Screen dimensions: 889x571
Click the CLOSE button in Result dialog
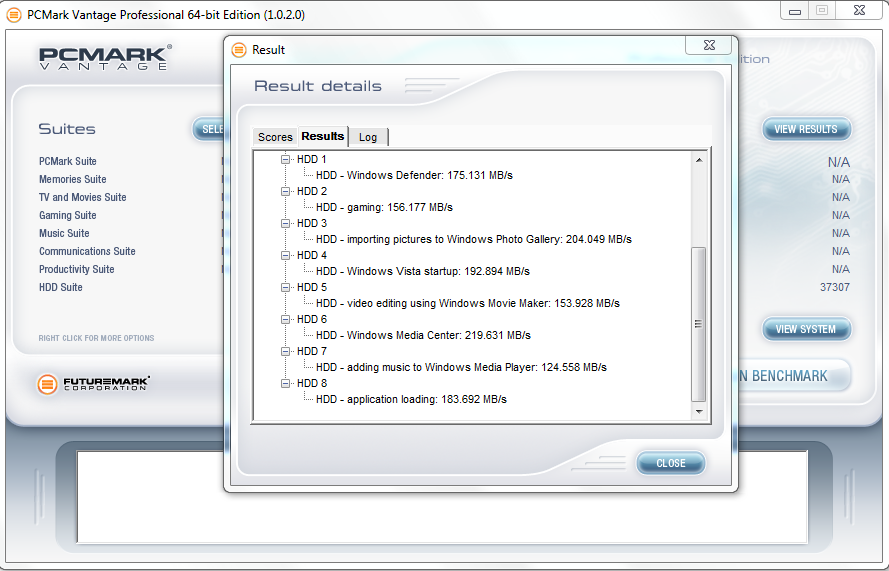coord(671,463)
